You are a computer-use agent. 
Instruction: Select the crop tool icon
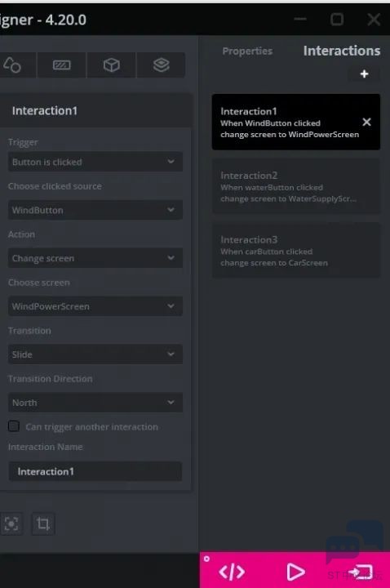point(42,523)
